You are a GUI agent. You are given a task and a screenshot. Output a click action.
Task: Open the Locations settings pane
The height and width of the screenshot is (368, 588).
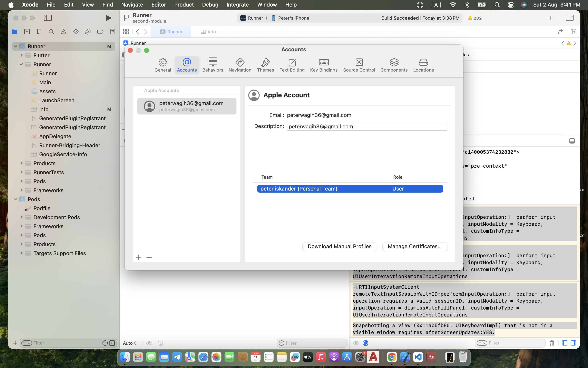tap(423, 65)
